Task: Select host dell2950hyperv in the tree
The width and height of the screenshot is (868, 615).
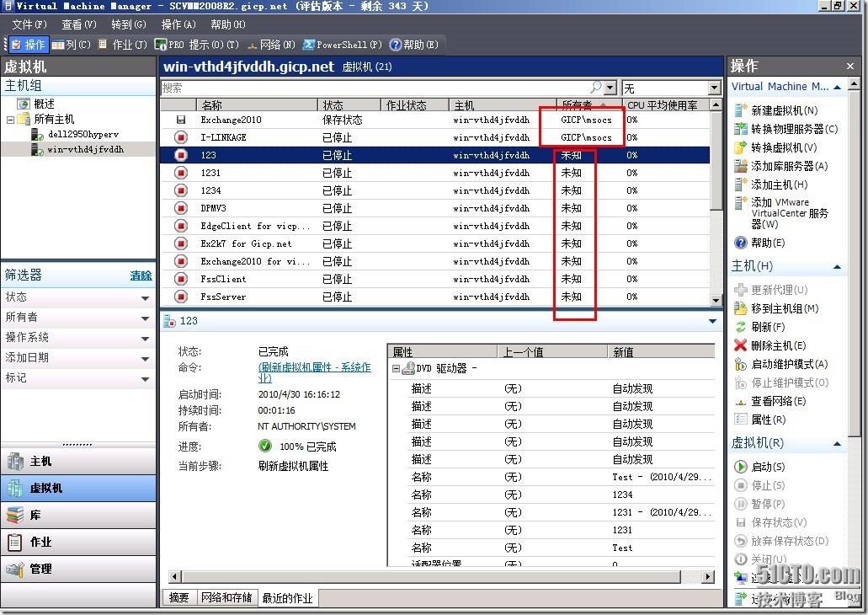Action: 83,134
